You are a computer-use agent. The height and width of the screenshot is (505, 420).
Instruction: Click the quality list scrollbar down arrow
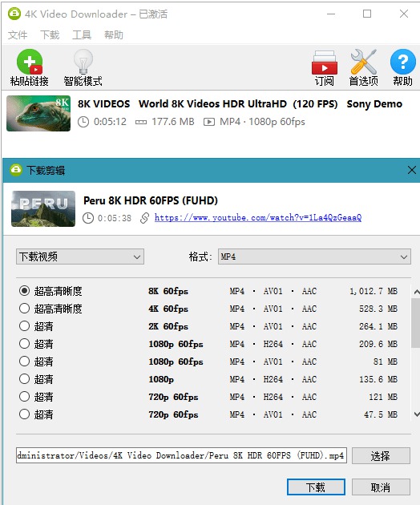coord(417,414)
